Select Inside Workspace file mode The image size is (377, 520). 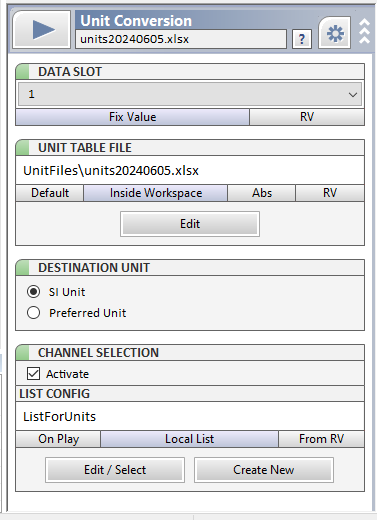pyautogui.click(x=156, y=193)
